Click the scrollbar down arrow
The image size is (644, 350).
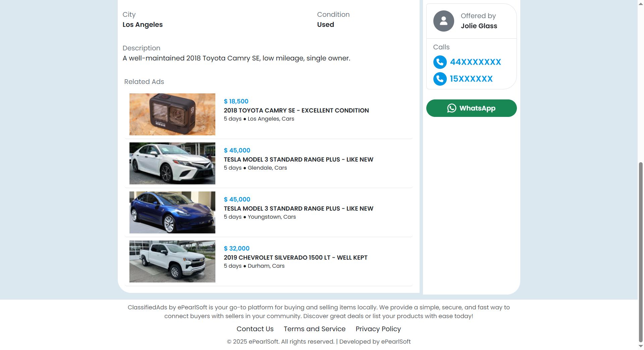click(x=641, y=346)
